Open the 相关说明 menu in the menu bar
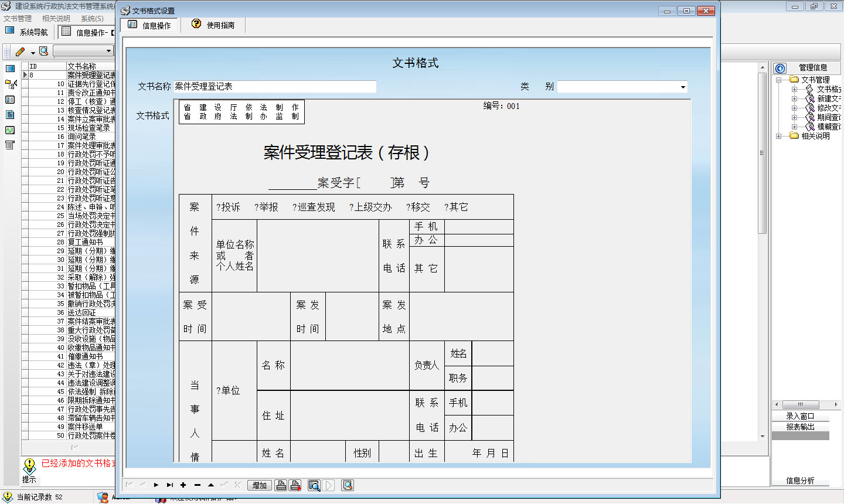The width and height of the screenshot is (844, 504). [x=56, y=19]
